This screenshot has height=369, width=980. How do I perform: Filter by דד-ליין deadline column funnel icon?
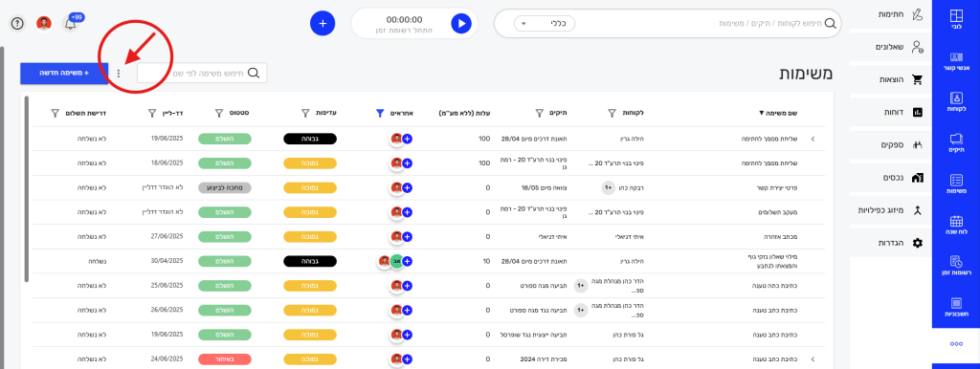(x=152, y=113)
